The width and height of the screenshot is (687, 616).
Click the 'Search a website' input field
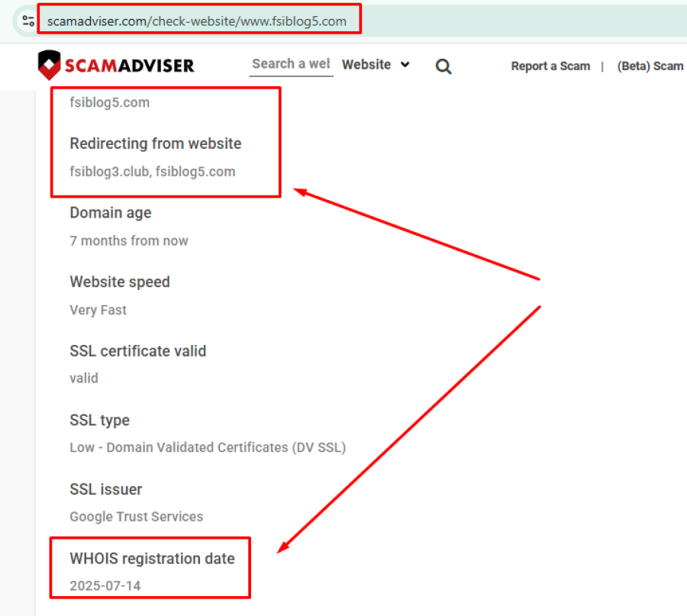[x=291, y=64]
